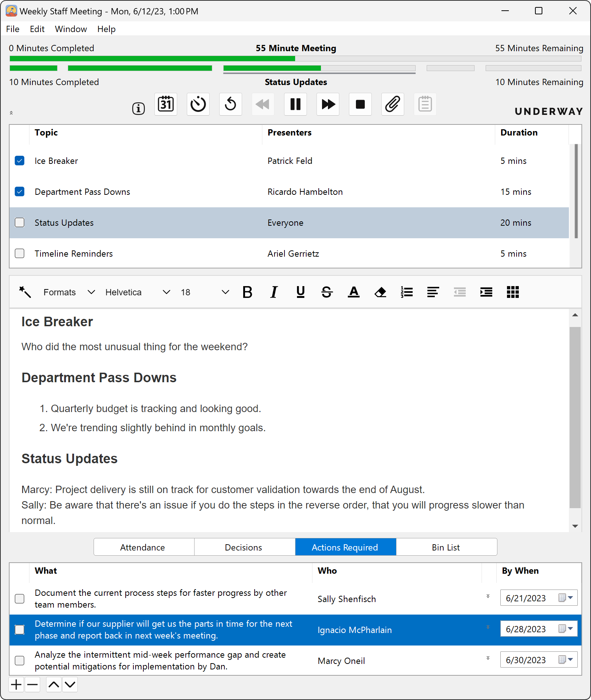
Task: Pause the meeting timer
Action: (295, 104)
